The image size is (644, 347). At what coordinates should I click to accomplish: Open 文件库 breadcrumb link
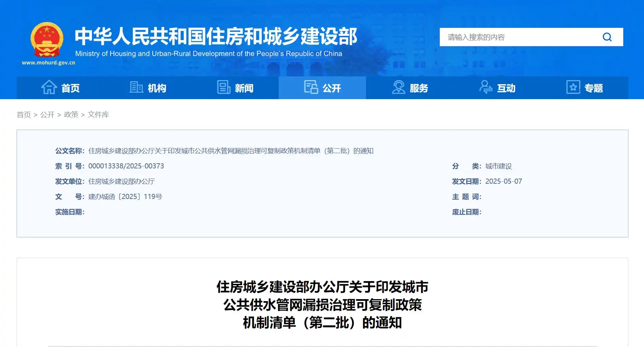(98, 115)
